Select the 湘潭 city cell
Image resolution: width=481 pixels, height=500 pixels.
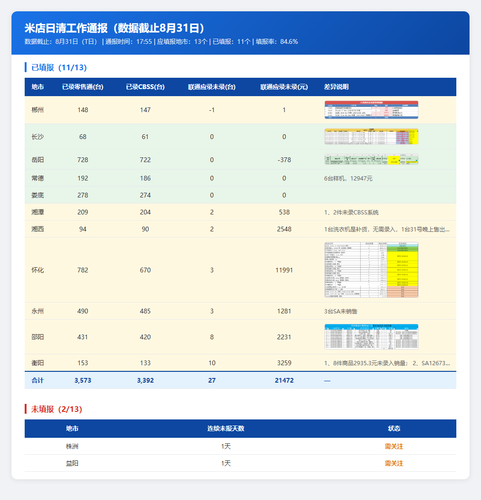click(x=38, y=212)
